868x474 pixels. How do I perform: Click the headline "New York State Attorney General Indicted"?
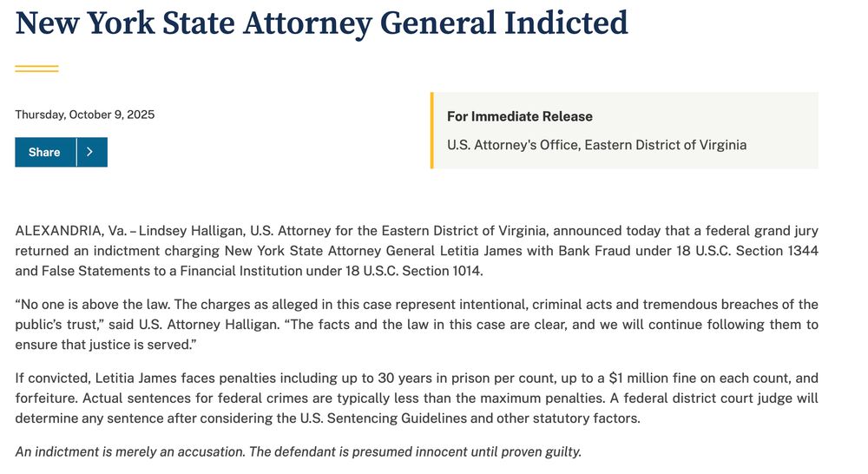[x=322, y=23]
